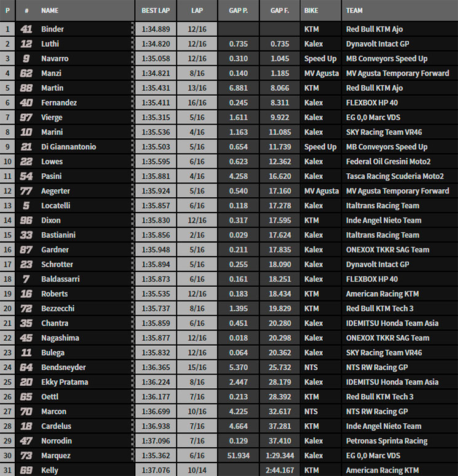Click the GAP P. column header

click(x=239, y=10)
